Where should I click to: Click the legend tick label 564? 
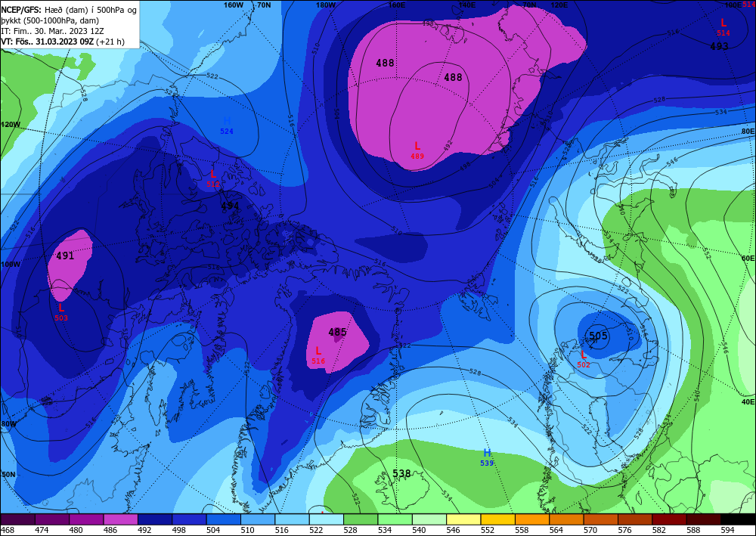tap(556, 530)
